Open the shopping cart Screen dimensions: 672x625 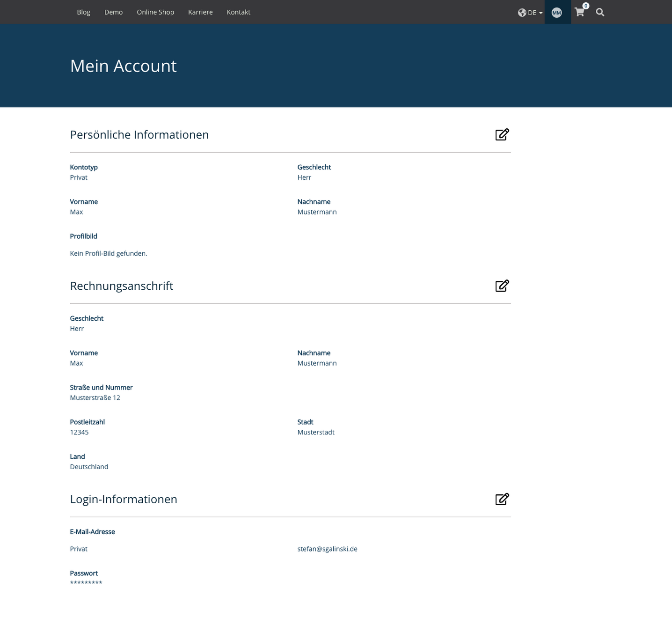[579, 13]
